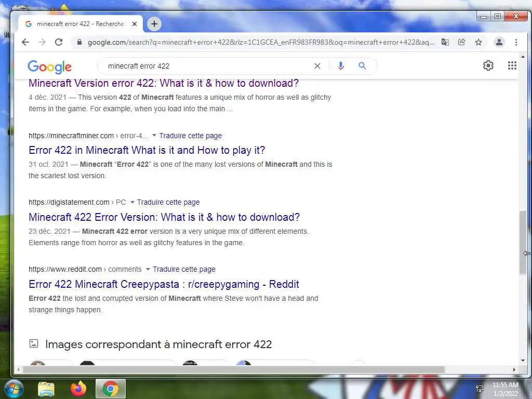
Task: Expand options arrow beside reddit.com URL
Action: [148, 269]
